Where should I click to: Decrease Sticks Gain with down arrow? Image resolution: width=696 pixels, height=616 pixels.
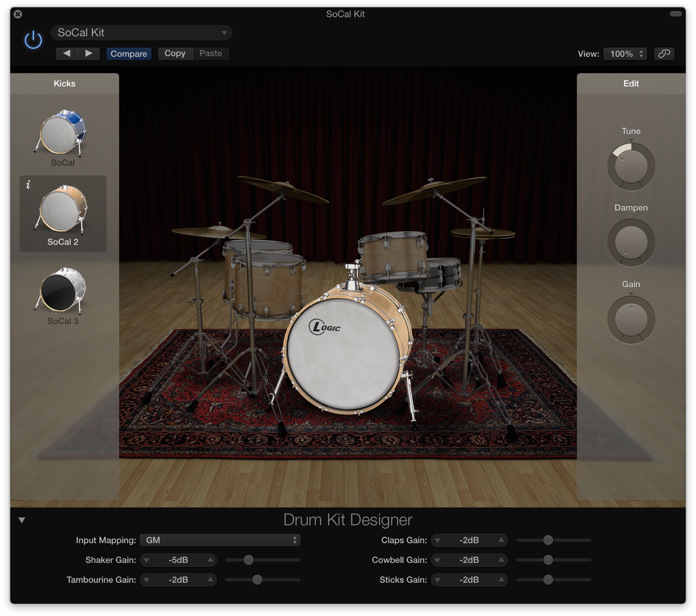coord(437,580)
